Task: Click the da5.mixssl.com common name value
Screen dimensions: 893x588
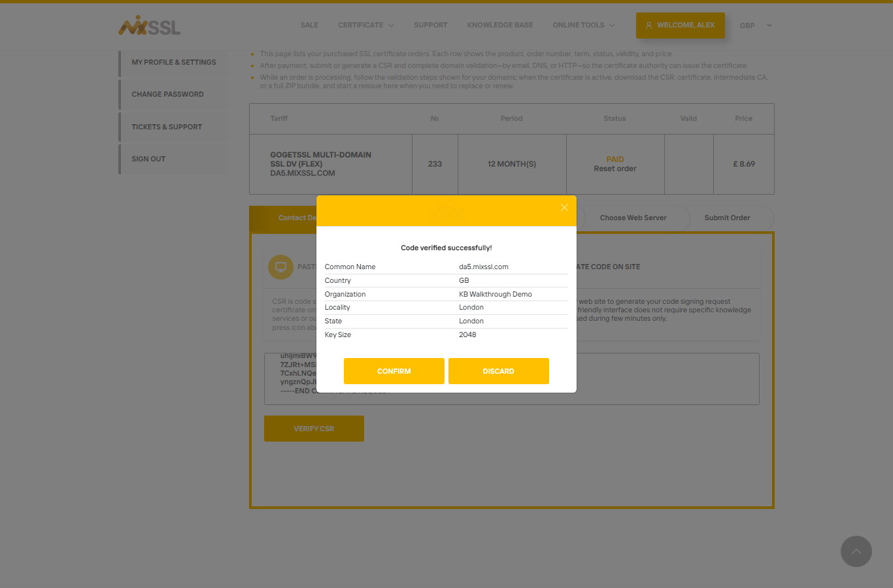Action: tap(484, 267)
